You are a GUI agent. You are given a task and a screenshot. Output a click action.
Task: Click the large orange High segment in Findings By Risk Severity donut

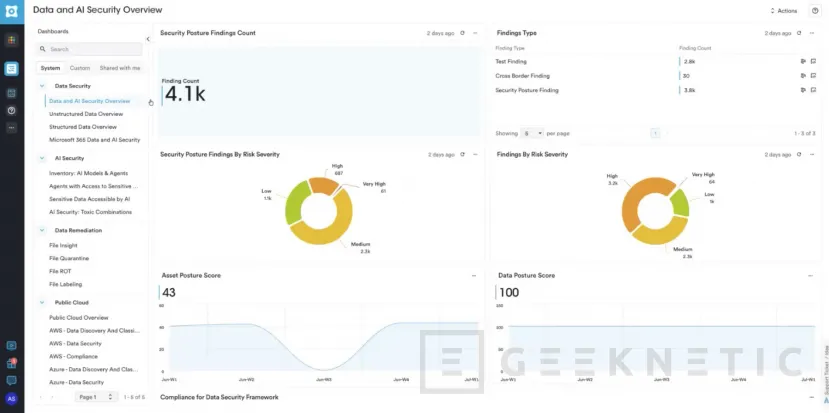(x=637, y=203)
